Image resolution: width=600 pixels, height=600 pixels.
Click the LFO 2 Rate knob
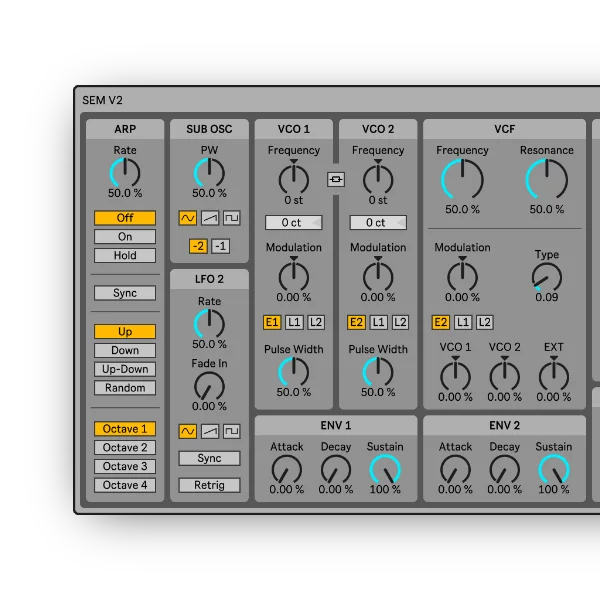(x=209, y=324)
